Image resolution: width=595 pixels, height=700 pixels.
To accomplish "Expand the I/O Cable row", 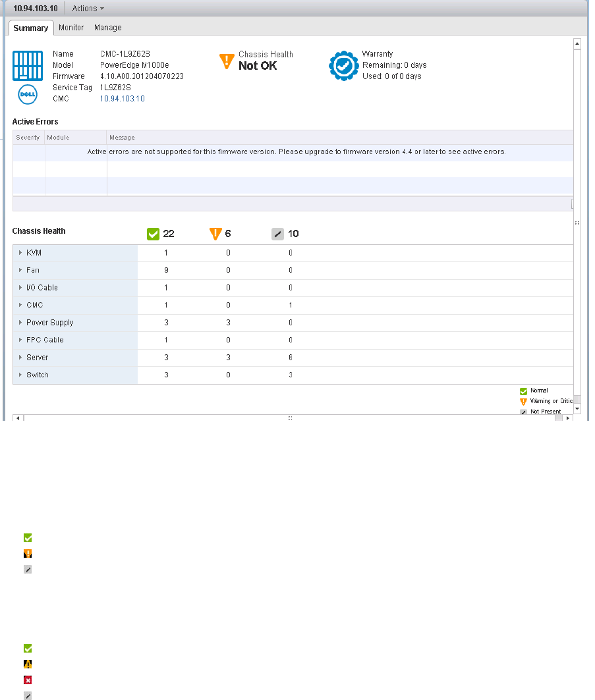I will point(20,288).
